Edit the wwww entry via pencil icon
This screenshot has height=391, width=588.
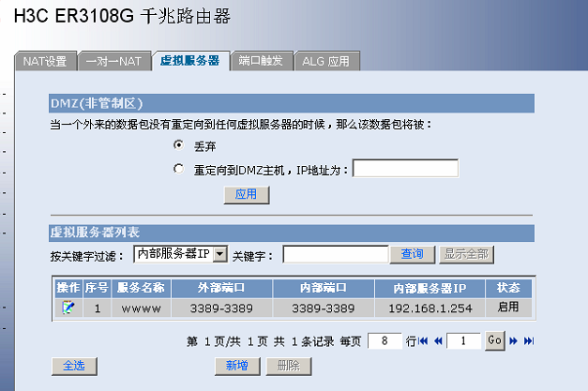point(68,308)
